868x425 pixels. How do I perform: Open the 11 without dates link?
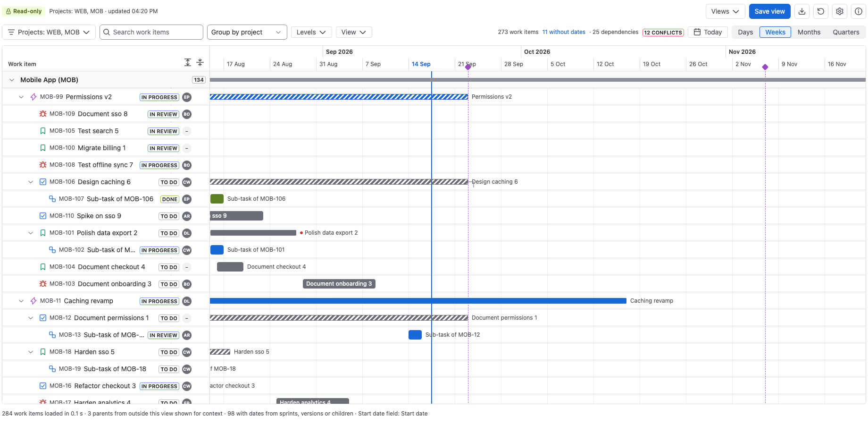564,32
